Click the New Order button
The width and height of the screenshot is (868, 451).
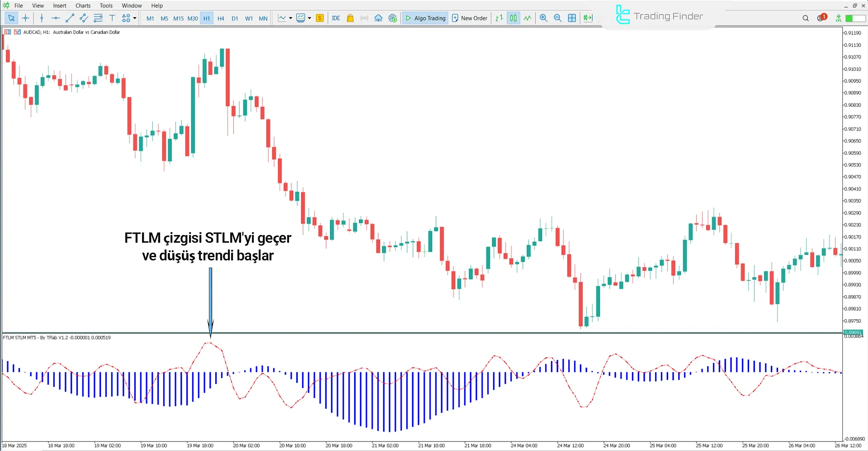tap(470, 18)
